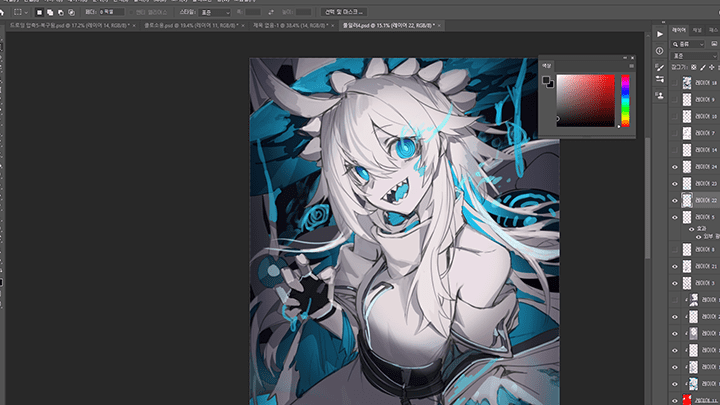Screen dimensions: 720x405
Task: Toggle the anti-alias checkbox
Action: 131,12
